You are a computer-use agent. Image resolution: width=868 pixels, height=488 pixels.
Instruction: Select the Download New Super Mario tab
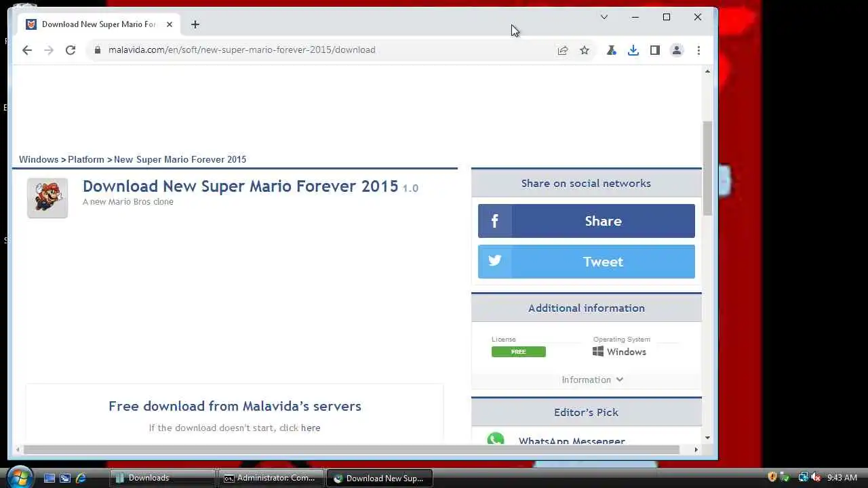100,24
